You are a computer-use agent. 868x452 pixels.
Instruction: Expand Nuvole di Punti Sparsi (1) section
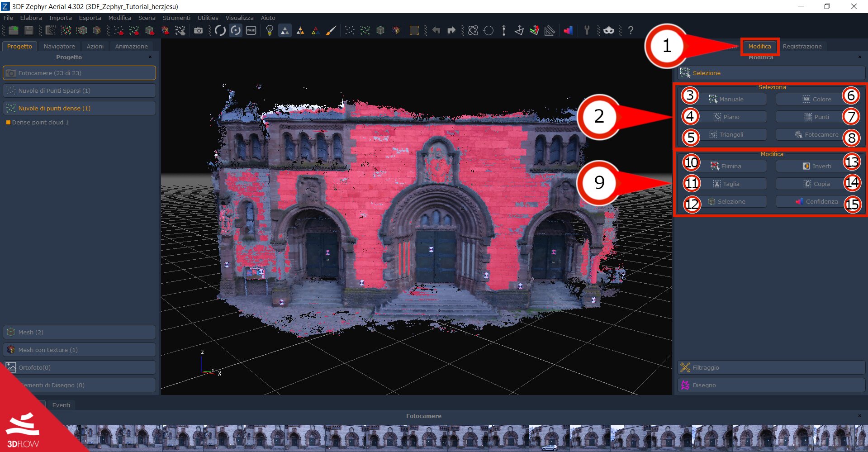tap(80, 90)
